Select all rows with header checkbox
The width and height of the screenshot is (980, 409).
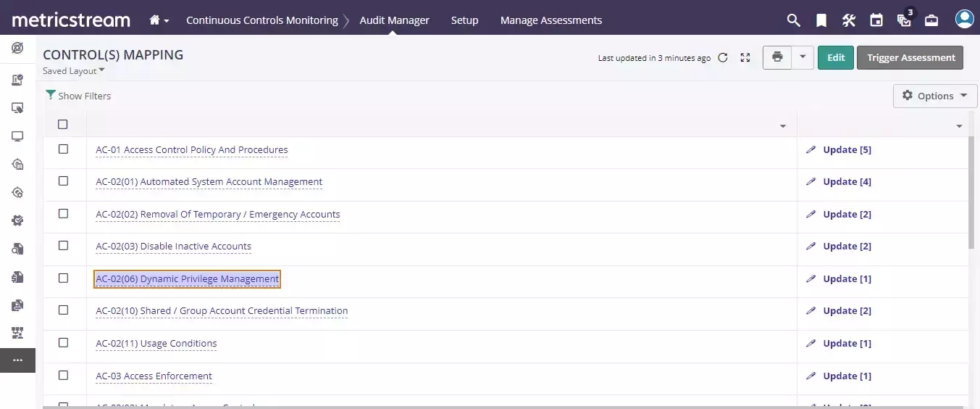point(63,124)
